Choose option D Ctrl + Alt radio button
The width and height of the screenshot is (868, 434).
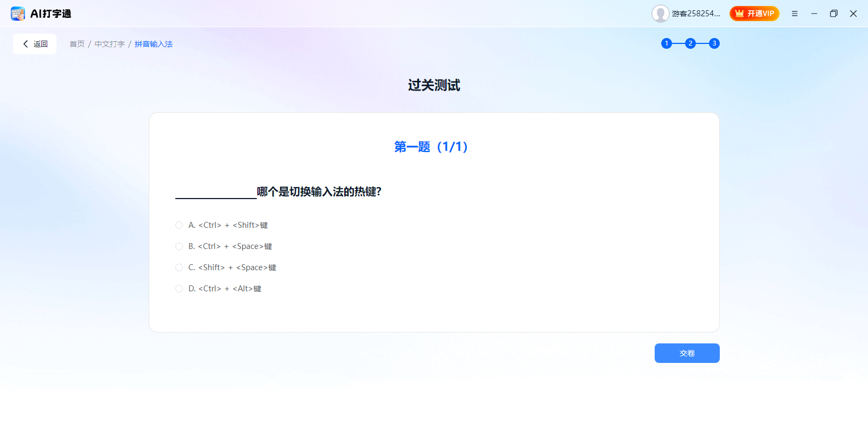[x=179, y=289]
